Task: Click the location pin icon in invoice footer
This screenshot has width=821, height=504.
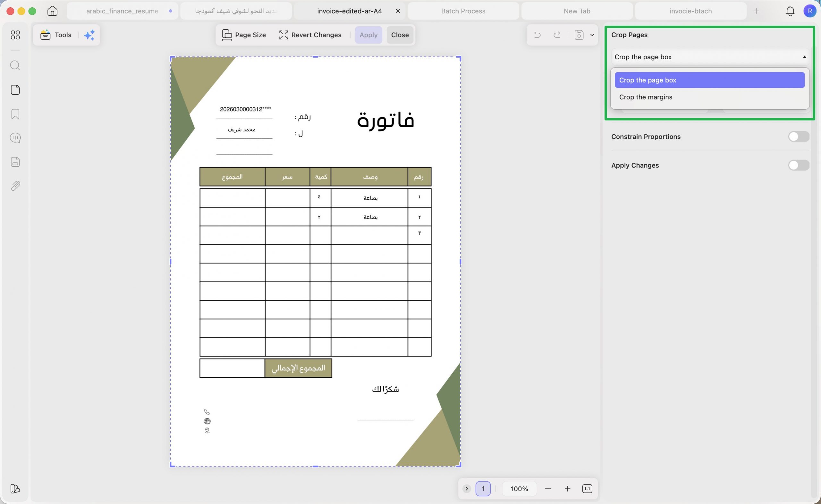Action: 207,430
